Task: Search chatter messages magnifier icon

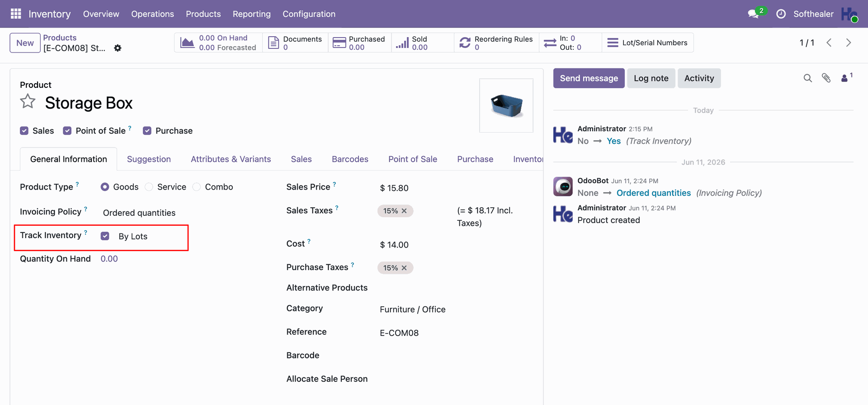Action: (x=807, y=78)
